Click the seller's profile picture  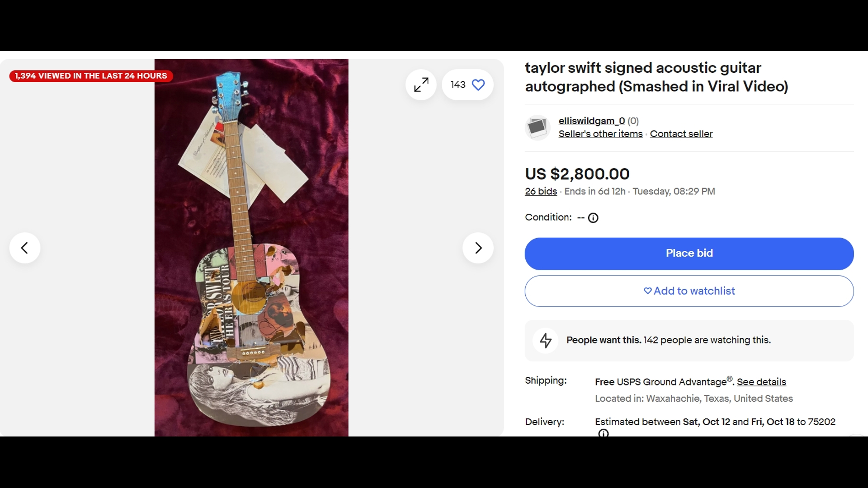coord(537,128)
